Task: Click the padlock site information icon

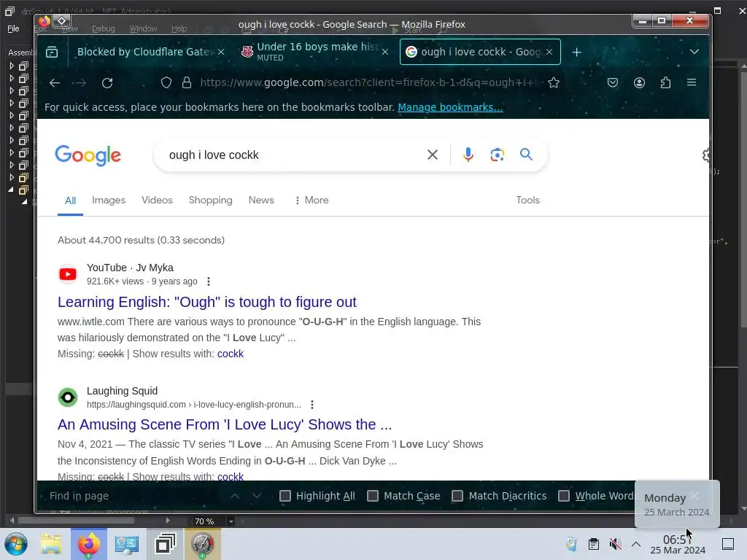Action: (187, 83)
